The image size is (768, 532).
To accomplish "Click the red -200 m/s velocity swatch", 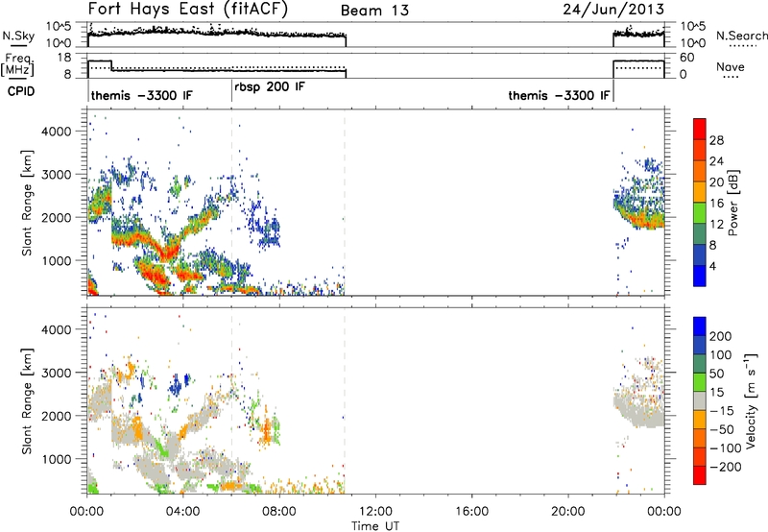I will 700,475.
